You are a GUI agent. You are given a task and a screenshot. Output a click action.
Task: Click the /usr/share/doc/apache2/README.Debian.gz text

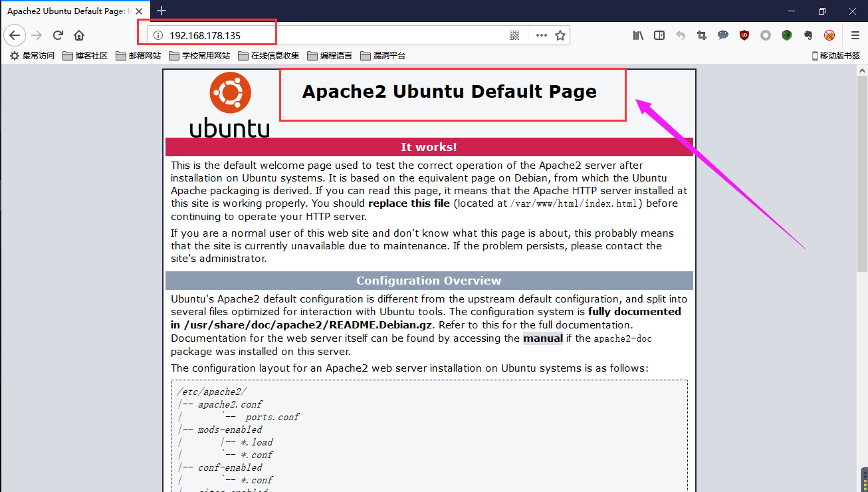(308, 325)
